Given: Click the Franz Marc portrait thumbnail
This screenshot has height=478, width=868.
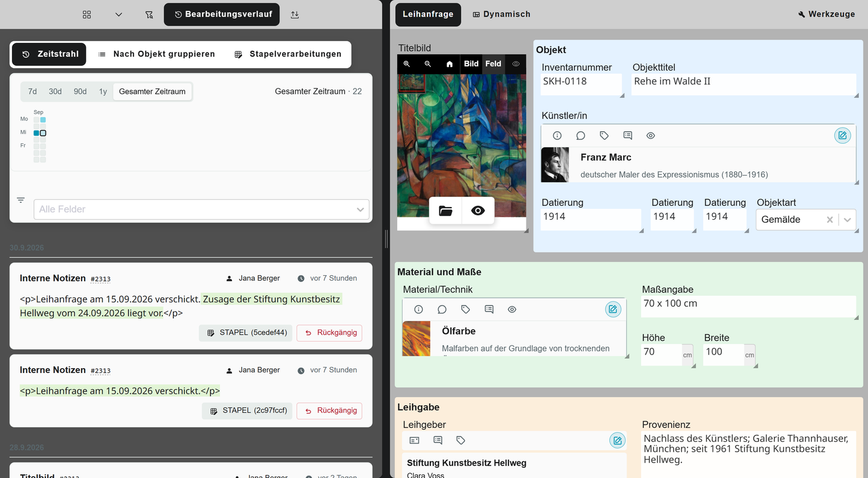Looking at the screenshot, I should click(x=555, y=165).
